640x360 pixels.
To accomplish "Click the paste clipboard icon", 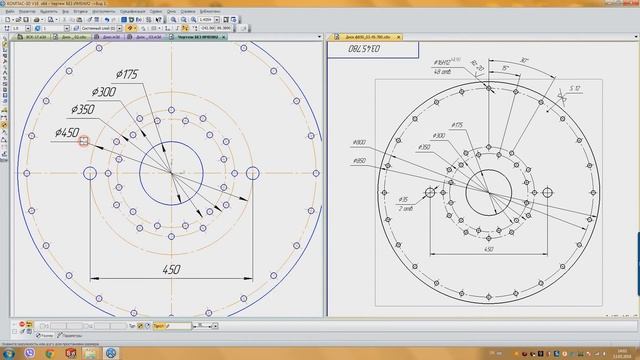I will 79,20.
